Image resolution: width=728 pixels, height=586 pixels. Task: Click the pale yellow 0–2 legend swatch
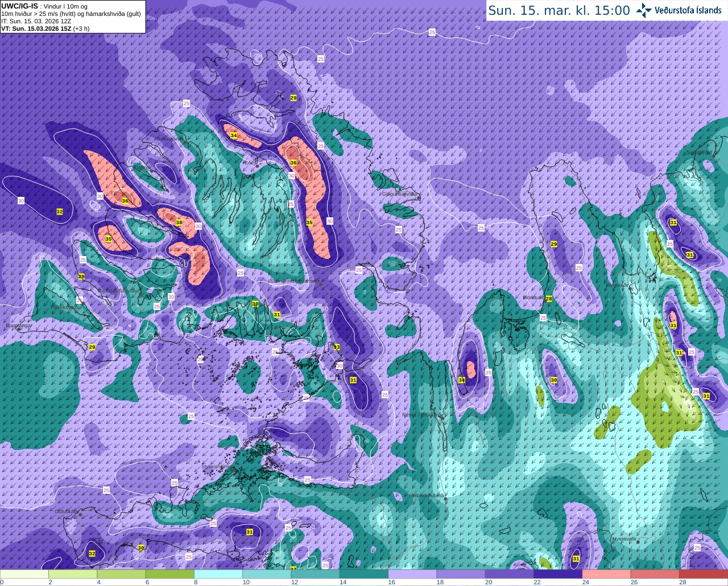click(x=24, y=574)
